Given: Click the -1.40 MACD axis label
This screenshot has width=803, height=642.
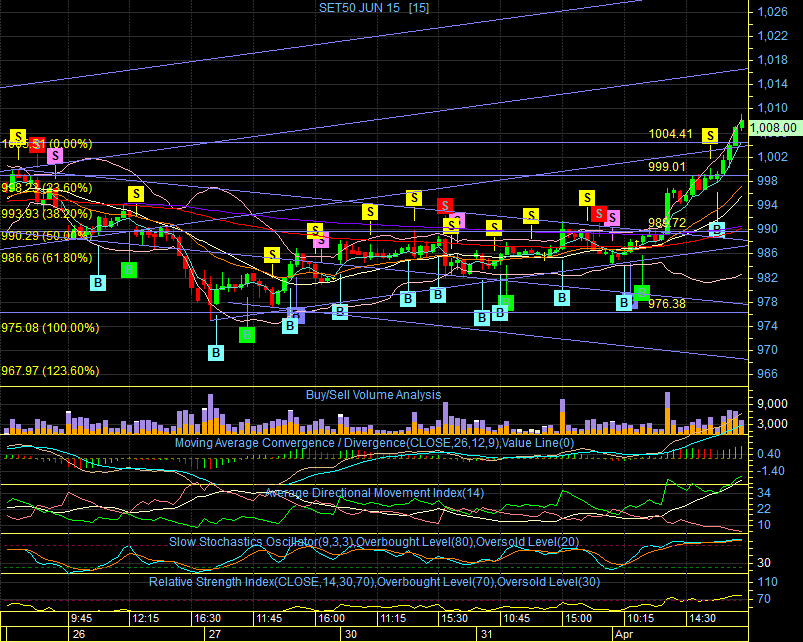Looking at the screenshot, I should click(x=771, y=471).
